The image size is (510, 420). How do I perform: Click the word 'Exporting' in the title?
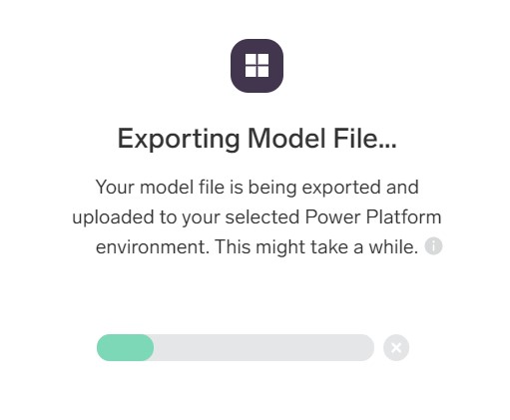[x=179, y=139]
